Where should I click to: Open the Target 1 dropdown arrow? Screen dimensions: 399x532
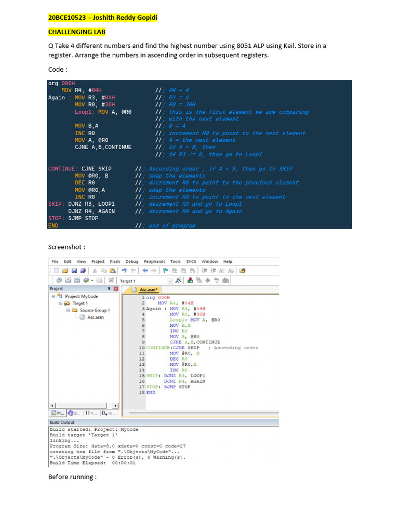[x=170, y=281]
